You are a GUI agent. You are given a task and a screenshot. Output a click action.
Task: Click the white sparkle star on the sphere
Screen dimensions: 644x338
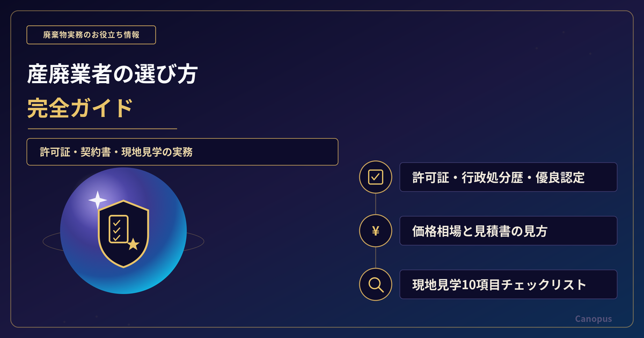98,200
